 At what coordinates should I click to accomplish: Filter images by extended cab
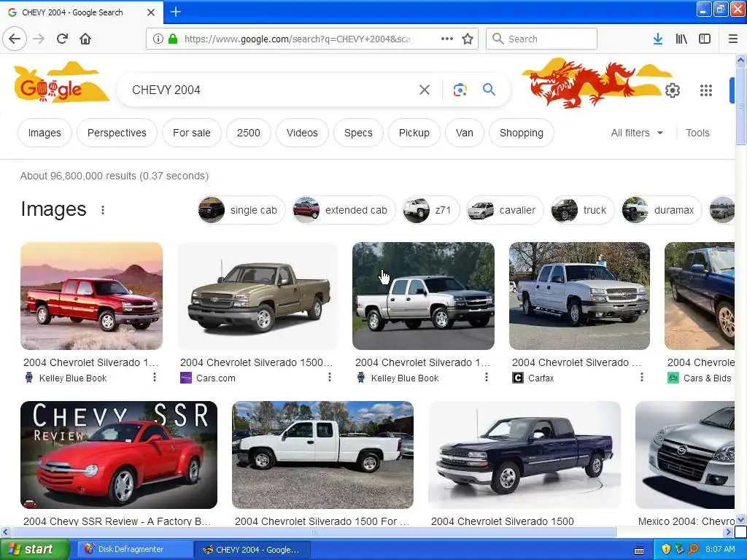344,210
